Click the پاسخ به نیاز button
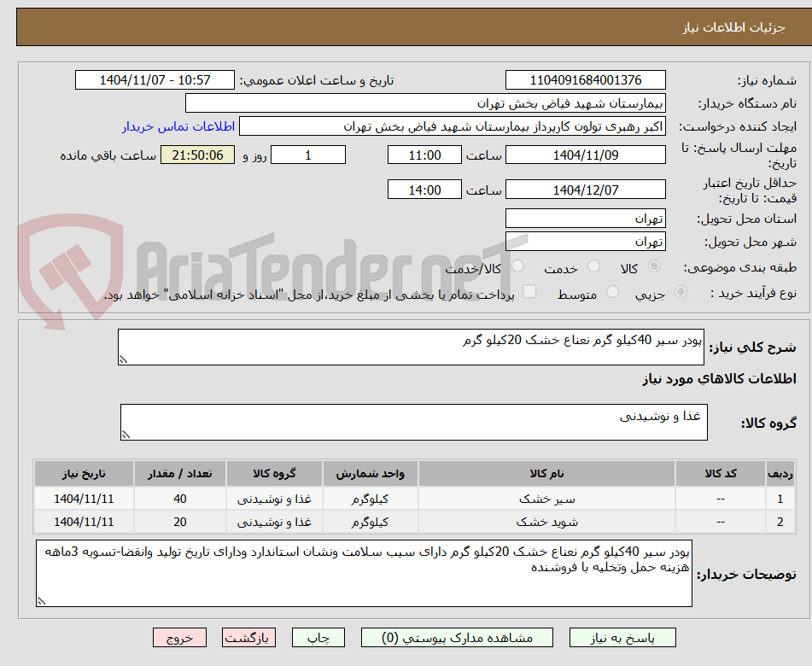Screen dimensions: 812x666 [622, 638]
